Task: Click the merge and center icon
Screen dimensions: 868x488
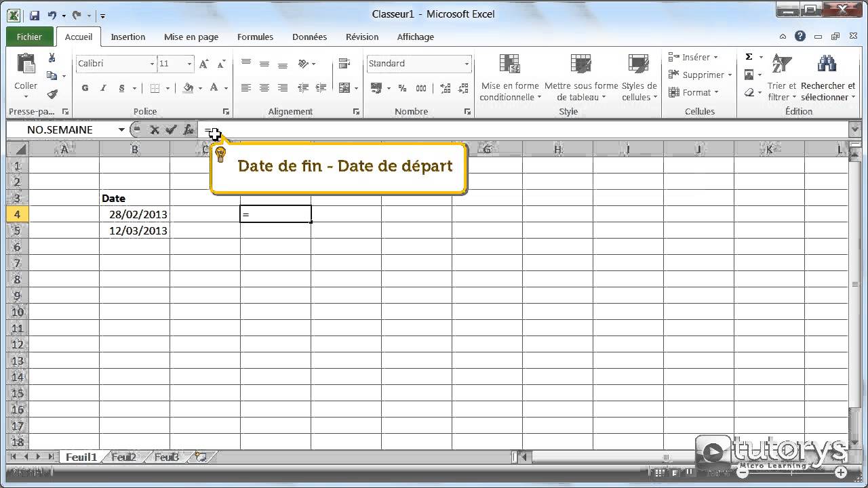Action: [x=344, y=88]
